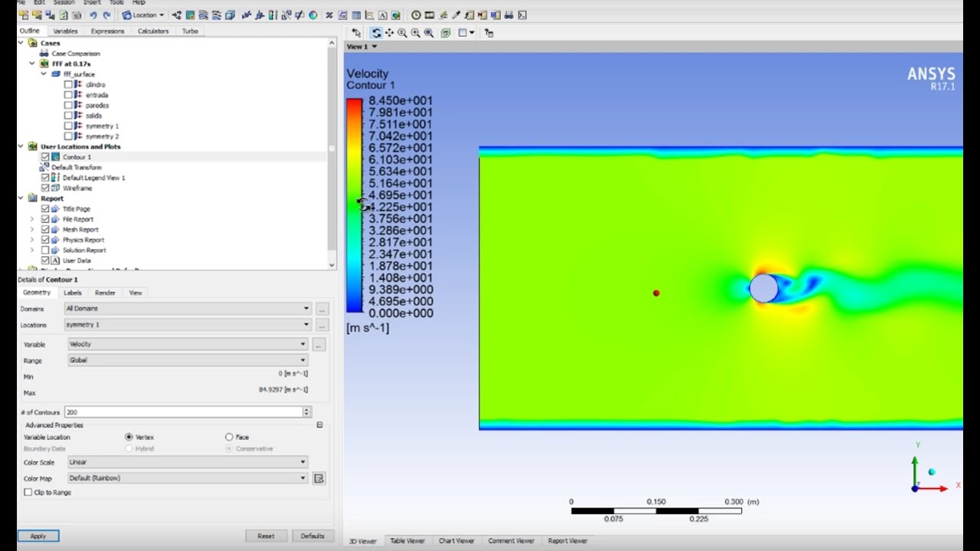980x551 pixels.
Task: Click the Undo toolbar icon
Action: tap(93, 15)
